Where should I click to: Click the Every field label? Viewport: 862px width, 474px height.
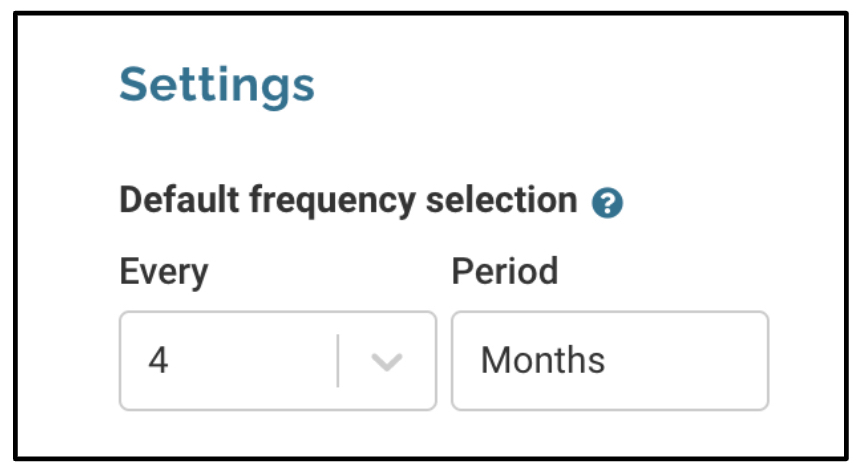click(x=164, y=272)
